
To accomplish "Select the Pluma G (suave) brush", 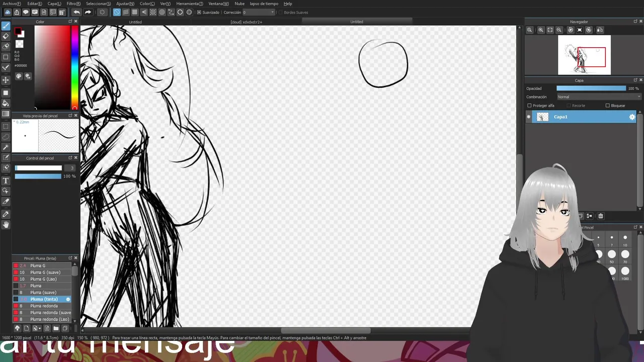I will tap(42, 273).
